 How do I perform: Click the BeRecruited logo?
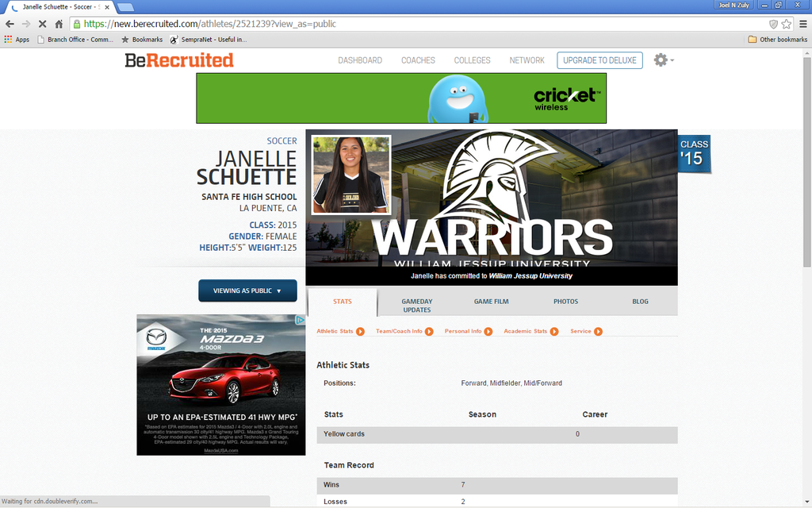pyautogui.click(x=179, y=60)
